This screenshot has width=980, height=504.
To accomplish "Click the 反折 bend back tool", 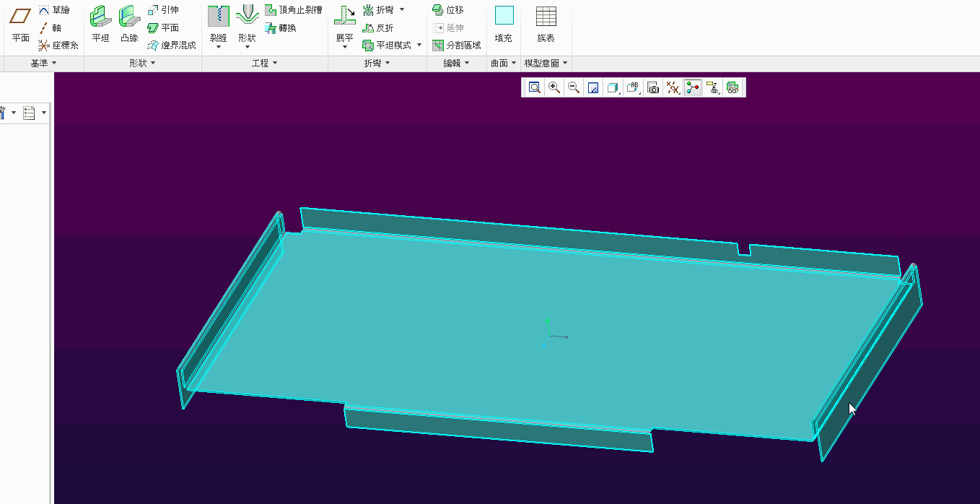I will point(378,27).
